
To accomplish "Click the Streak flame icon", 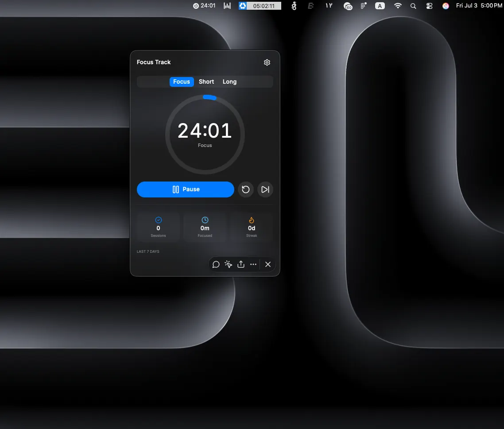I will click(252, 220).
